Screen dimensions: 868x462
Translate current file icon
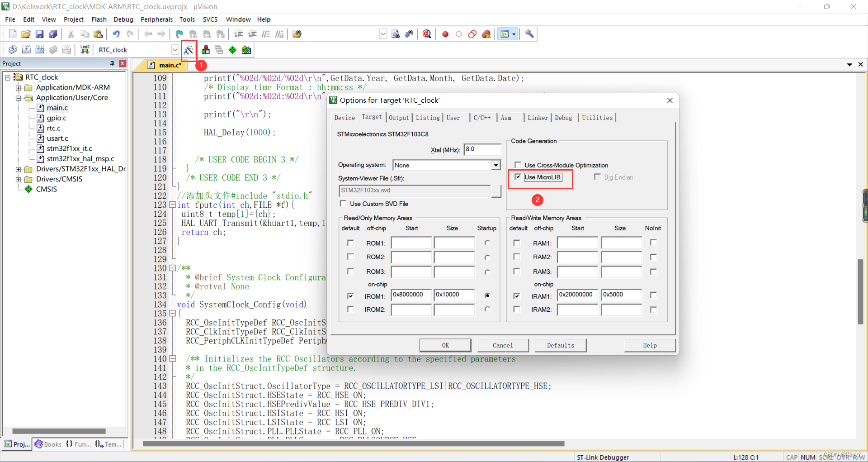13,50
